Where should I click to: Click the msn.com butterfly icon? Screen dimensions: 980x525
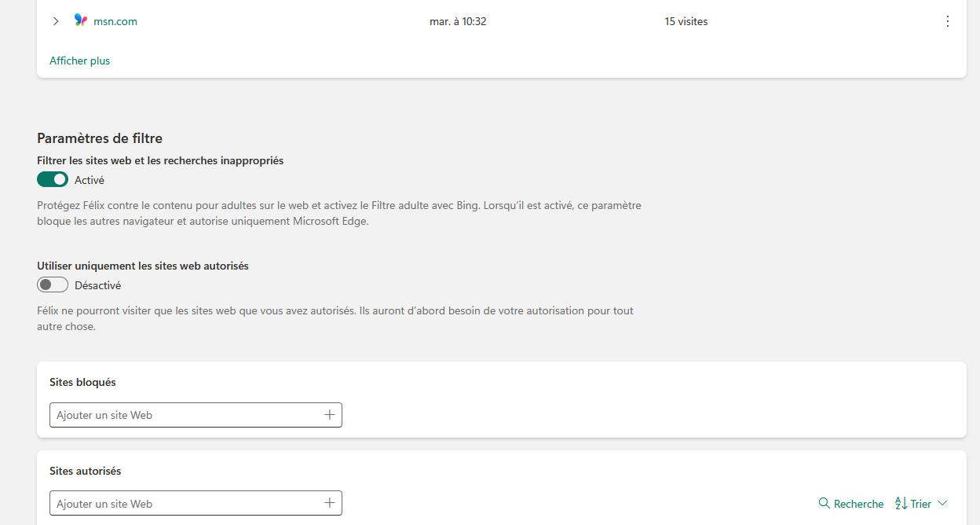point(81,20)
